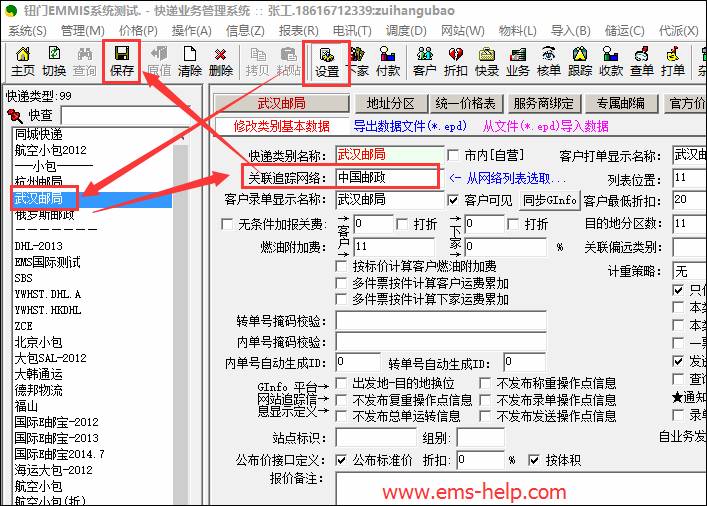Image resolution: width=707 pixels, height=506 pixels.
Task: Check 不发布总单运转信息
Action: click(341, 416)
